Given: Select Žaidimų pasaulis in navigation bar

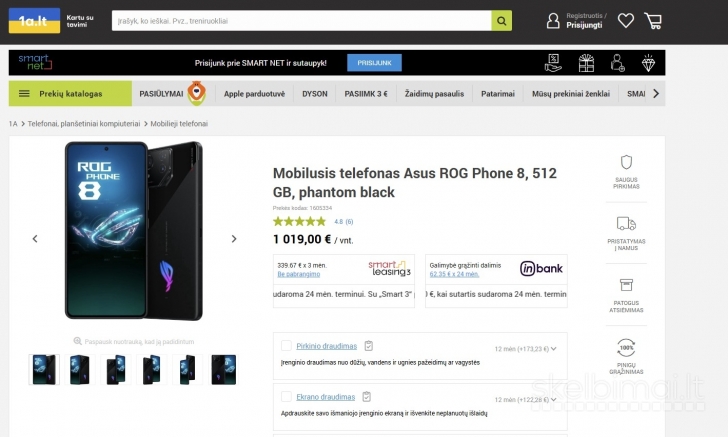Looking at the screenshot, I should 434,94.
